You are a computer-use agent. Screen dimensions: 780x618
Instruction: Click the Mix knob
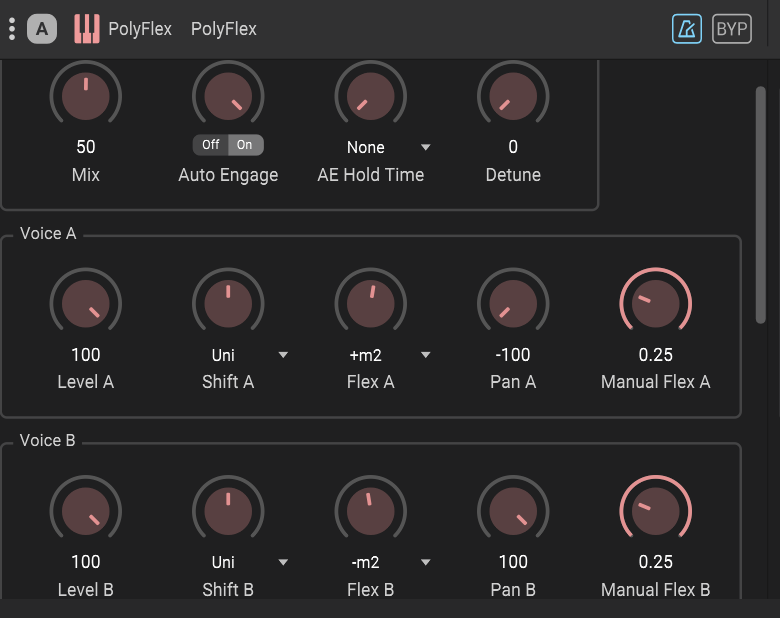pyautogui.click(x=86, y=96)
